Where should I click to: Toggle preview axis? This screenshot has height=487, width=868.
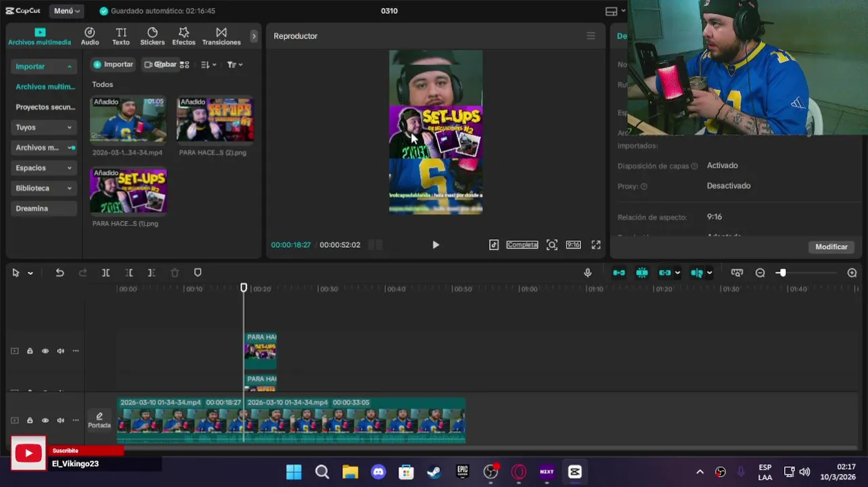point(697,273)
